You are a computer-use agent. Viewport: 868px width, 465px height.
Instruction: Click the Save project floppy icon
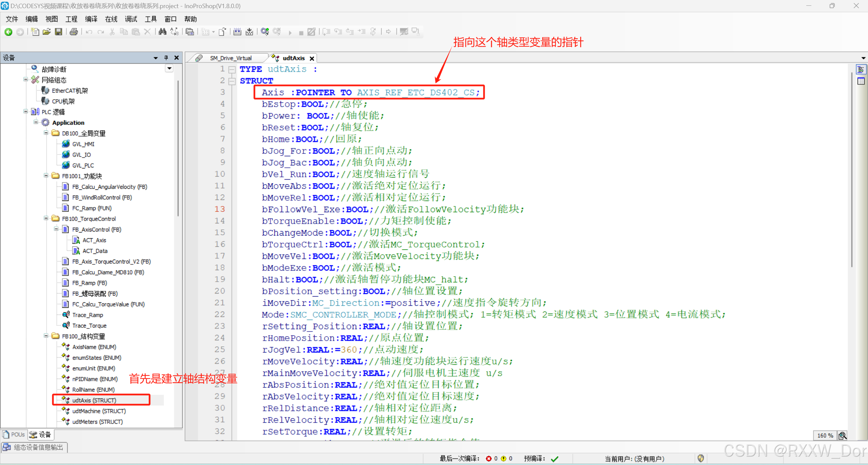coord(59,32)
